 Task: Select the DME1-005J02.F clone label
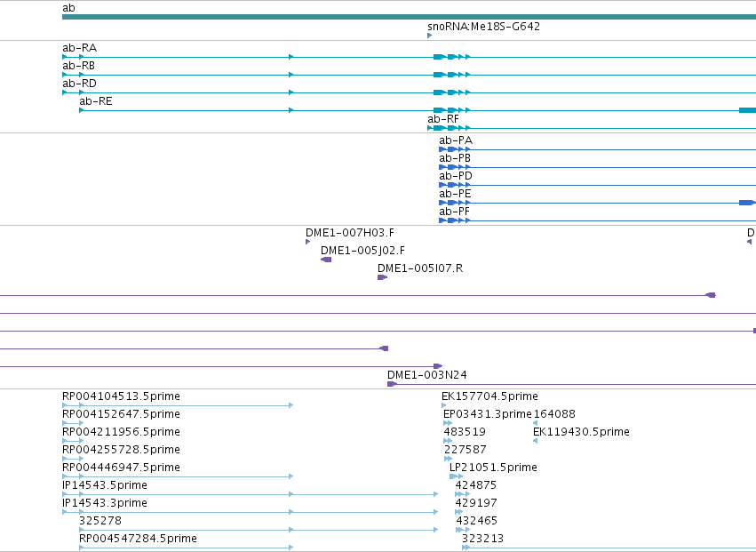[363, 251]
